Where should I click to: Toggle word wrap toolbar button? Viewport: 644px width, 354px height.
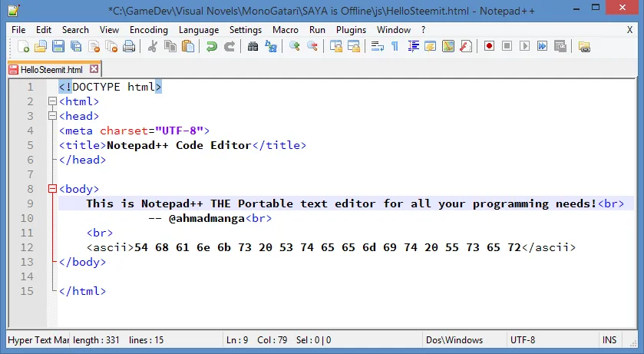378,46
